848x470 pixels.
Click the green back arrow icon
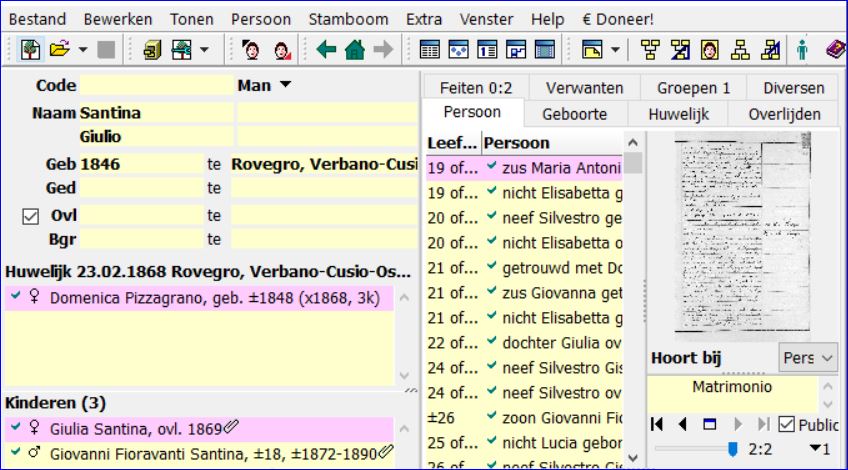pyautogui.click(x=325, y=47)
